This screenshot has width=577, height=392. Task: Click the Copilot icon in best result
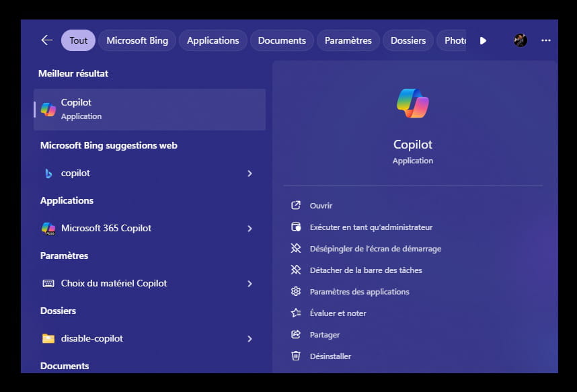[x=48, y=110]
